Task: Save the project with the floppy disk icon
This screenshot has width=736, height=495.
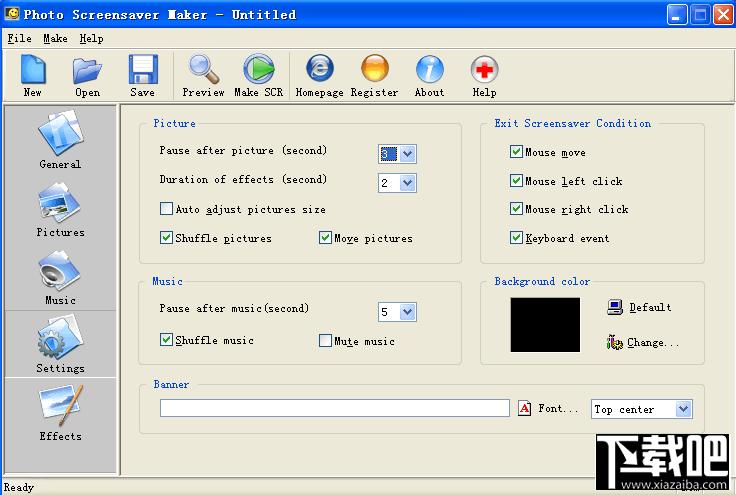Action: 143,69
